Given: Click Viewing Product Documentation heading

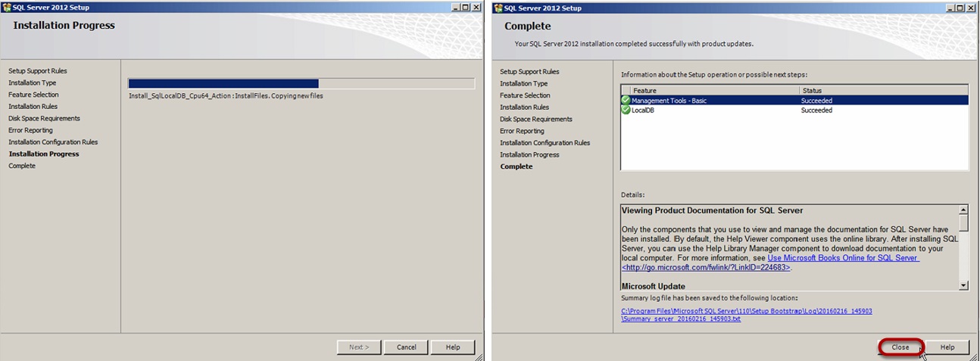Looking at the screenshot, I should 712,210.
